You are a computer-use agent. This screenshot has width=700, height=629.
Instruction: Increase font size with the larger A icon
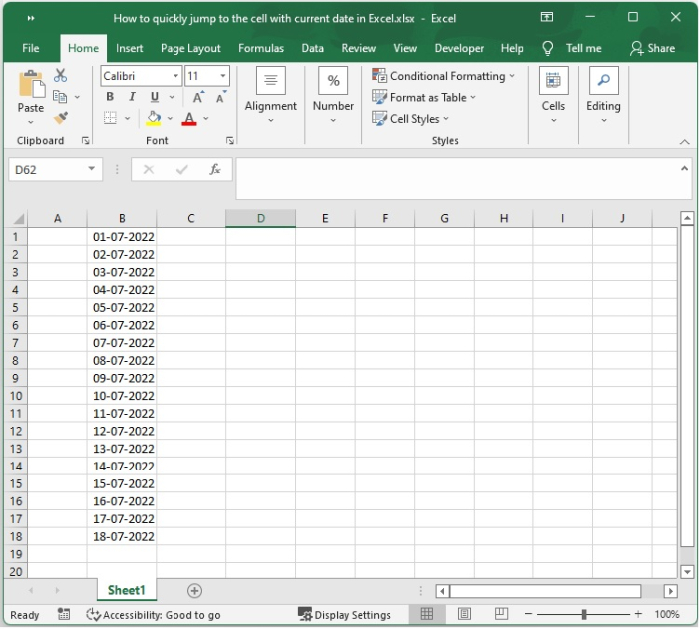click(x=198, y=97)
